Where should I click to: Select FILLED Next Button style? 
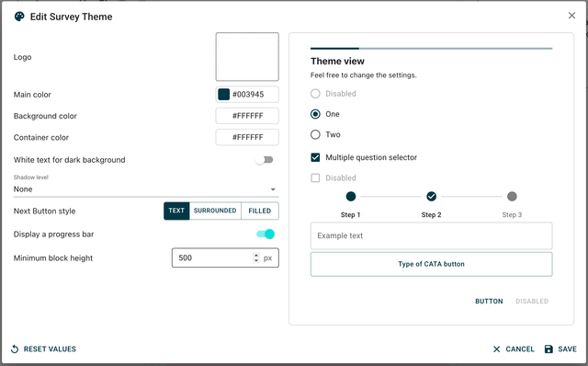(259, 211)
